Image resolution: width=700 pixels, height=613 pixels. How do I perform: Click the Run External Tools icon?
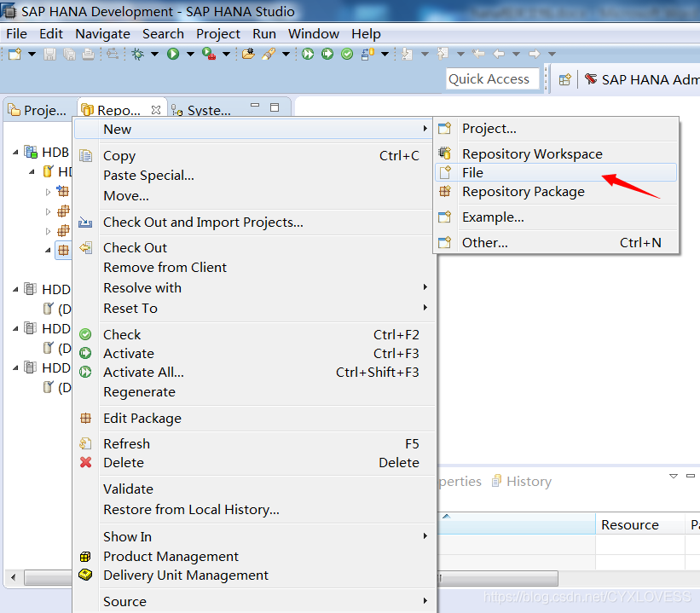209,54
